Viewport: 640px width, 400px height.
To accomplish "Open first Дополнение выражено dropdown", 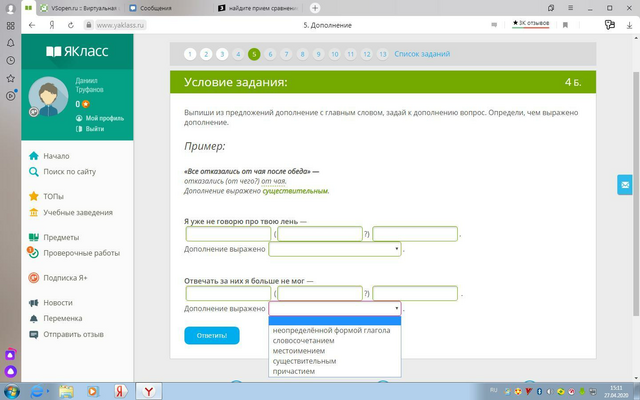I will click(335, 249).
